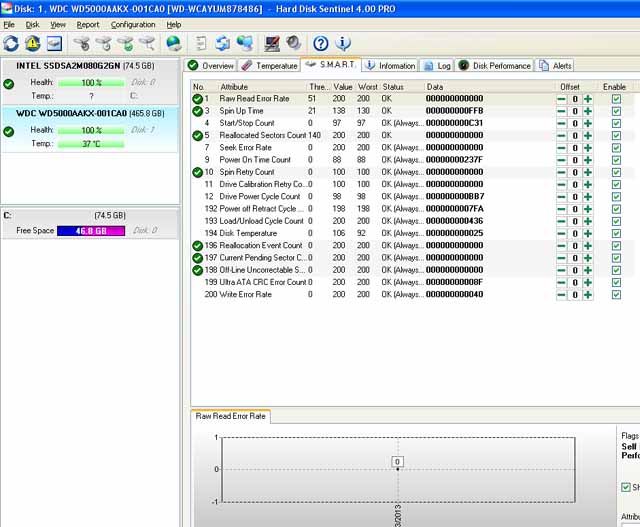The width and height of the screenshot is (640, 527).
Task: Increase offset for Spin Up Time
Action: pyautogui.click(x=588, y=111)
